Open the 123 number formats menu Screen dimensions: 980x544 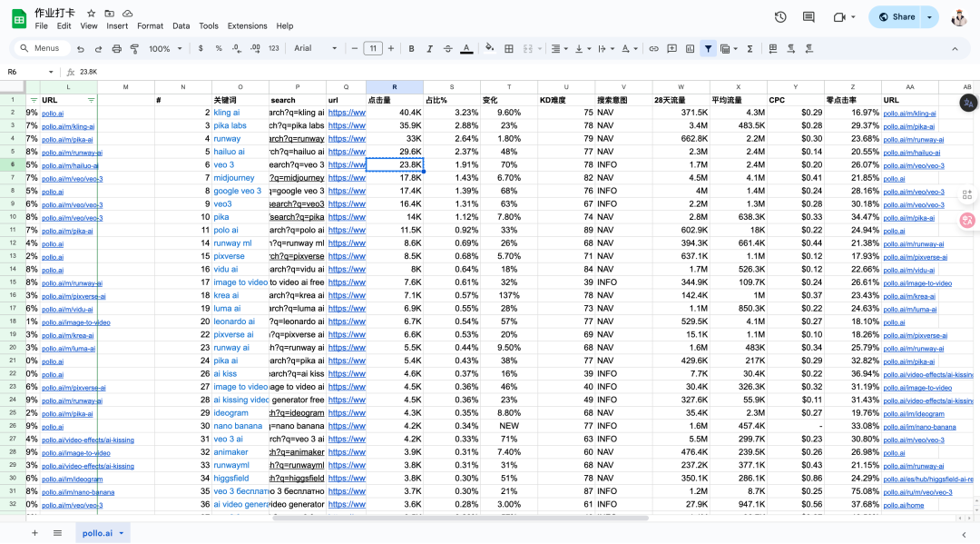[x=274, y=48]
